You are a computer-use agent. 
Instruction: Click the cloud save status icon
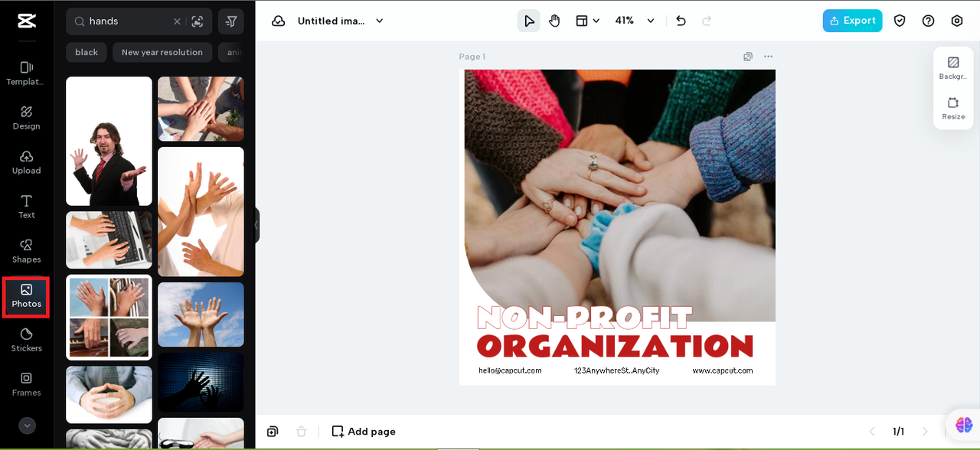tap(279, 21)
